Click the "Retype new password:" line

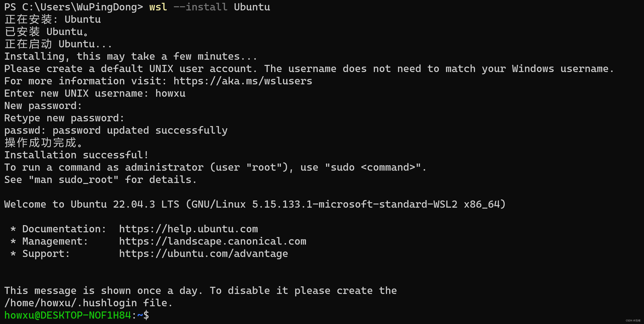click(64, 118)
